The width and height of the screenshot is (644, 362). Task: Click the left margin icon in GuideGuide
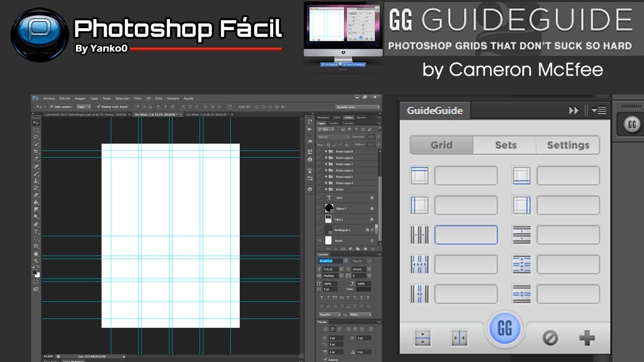(419, 205)
